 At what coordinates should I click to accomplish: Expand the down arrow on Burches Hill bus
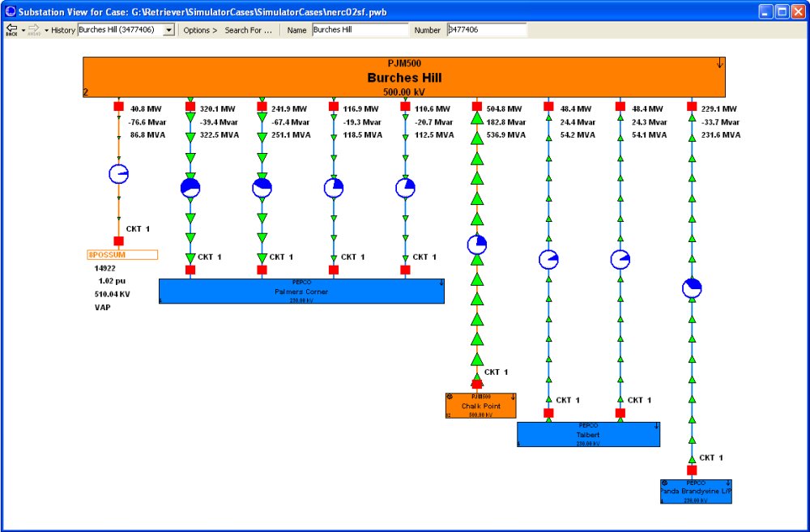click(719, 63)
